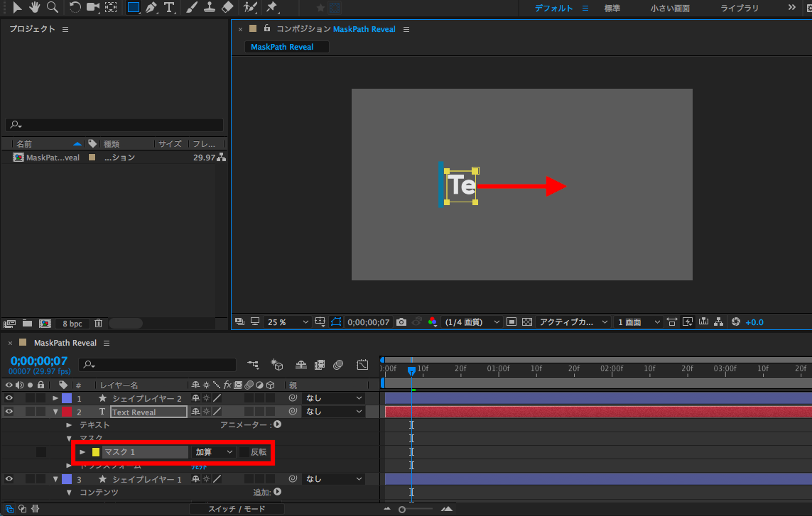Select the MaskPath Reveal composition tab in viewer

(282, 47)
